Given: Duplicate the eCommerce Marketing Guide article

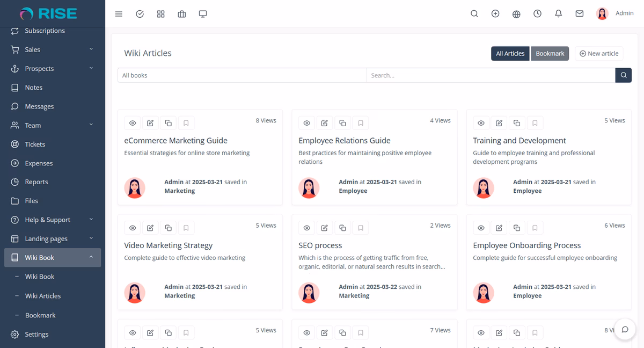Looking at the screenshot, I should pos(168,123).
